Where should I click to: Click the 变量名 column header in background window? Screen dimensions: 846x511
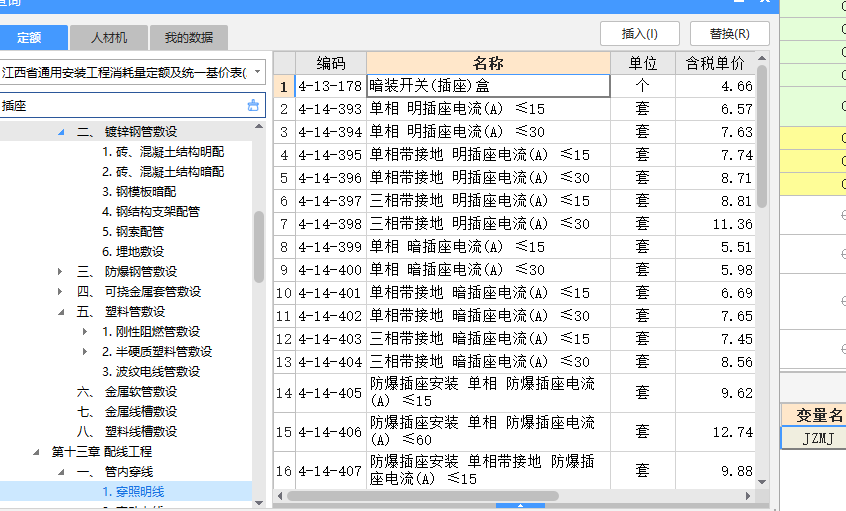point(815,414)
